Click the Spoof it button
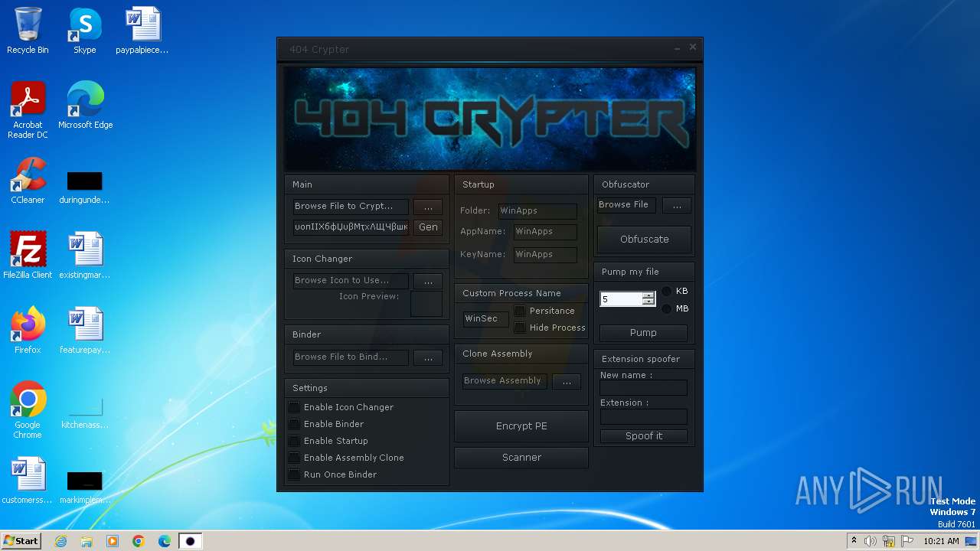The height and width of the screenshot is (551, 980). (644, 436)
